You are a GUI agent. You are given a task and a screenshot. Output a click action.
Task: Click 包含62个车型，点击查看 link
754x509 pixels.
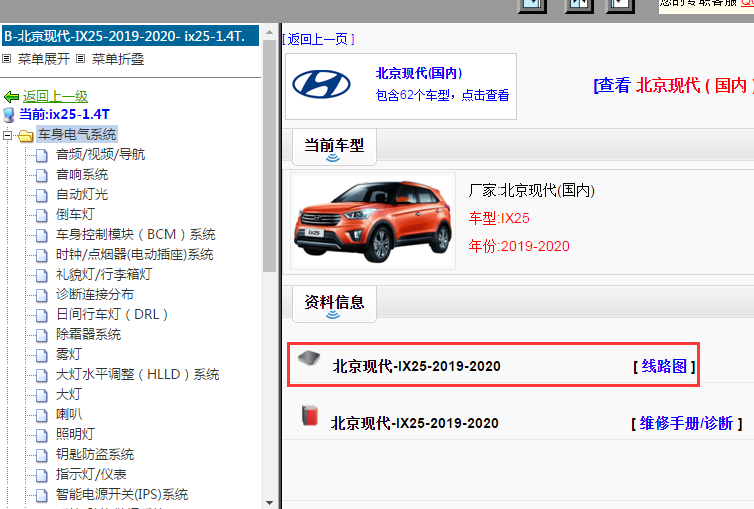coord(442,95)
